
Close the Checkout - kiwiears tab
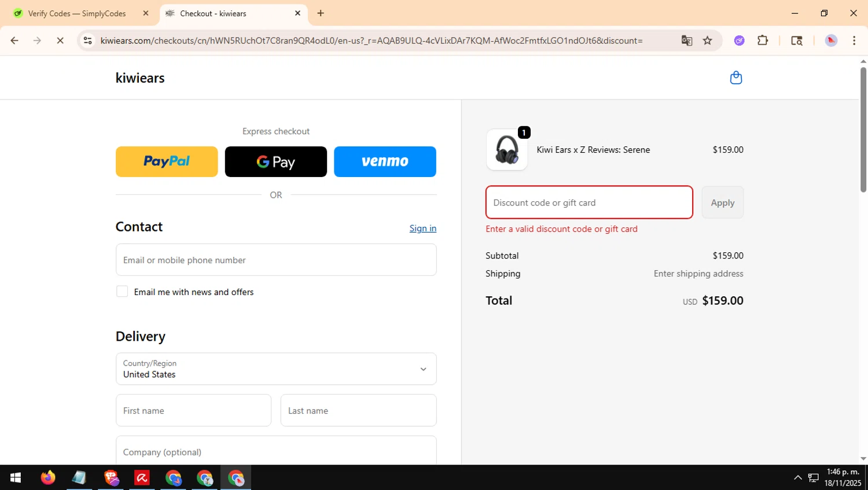click(297, 13)
